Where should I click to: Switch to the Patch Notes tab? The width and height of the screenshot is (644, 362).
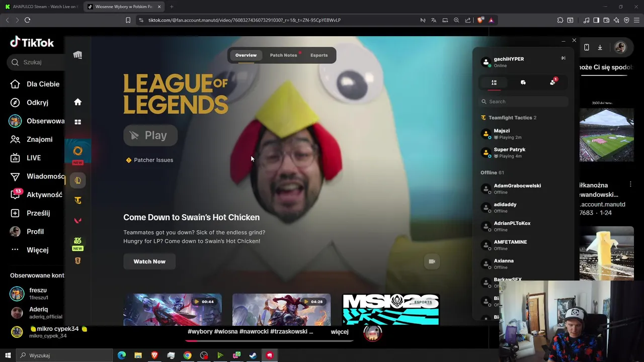pos(283,55)
